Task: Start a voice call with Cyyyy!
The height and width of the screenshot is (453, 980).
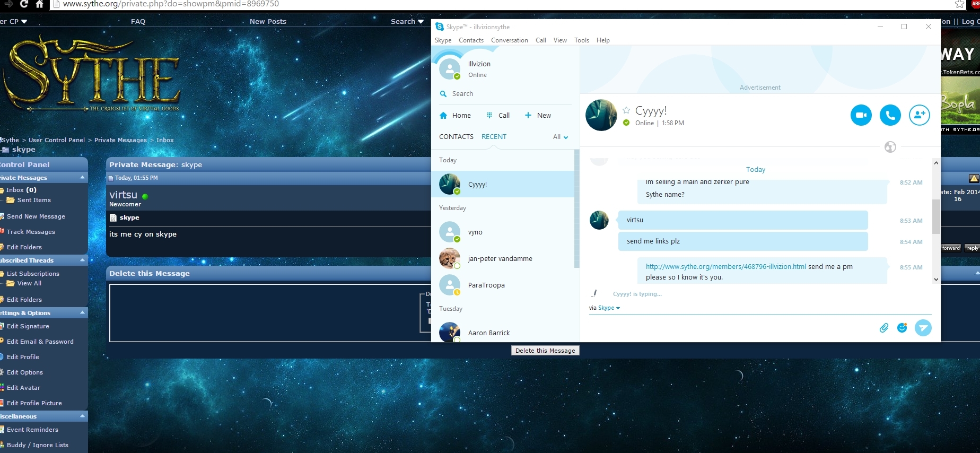Action: (890, 115)
